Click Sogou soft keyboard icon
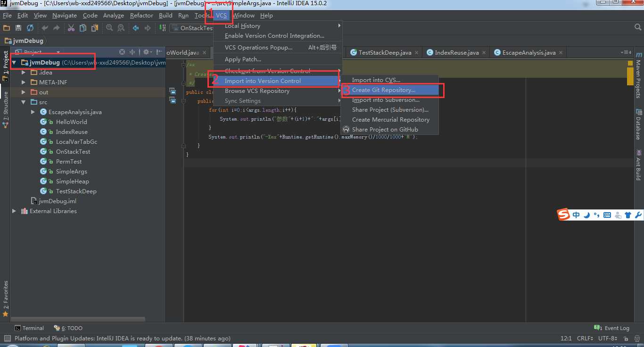The width and height of the screenshot is (644, 347). pos(607,215)
